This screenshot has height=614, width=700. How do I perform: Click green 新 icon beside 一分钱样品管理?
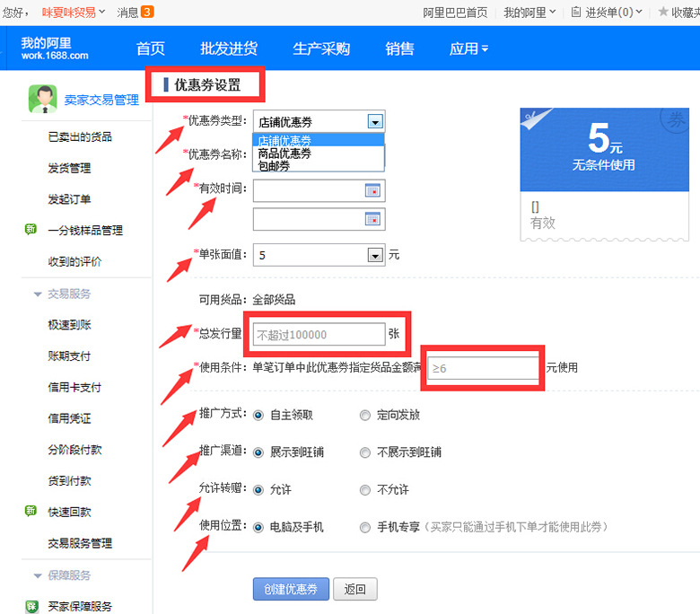(x=31, y=230)
